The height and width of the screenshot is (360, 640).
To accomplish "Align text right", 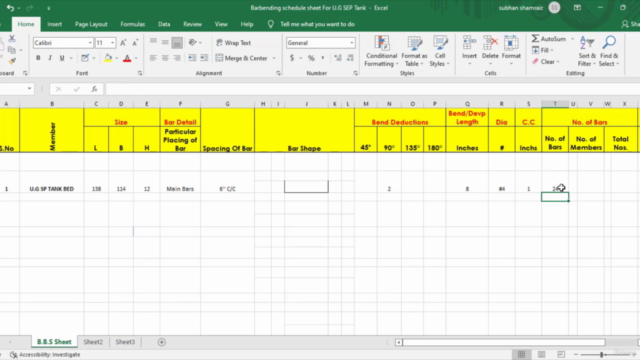I will point(177,58).
